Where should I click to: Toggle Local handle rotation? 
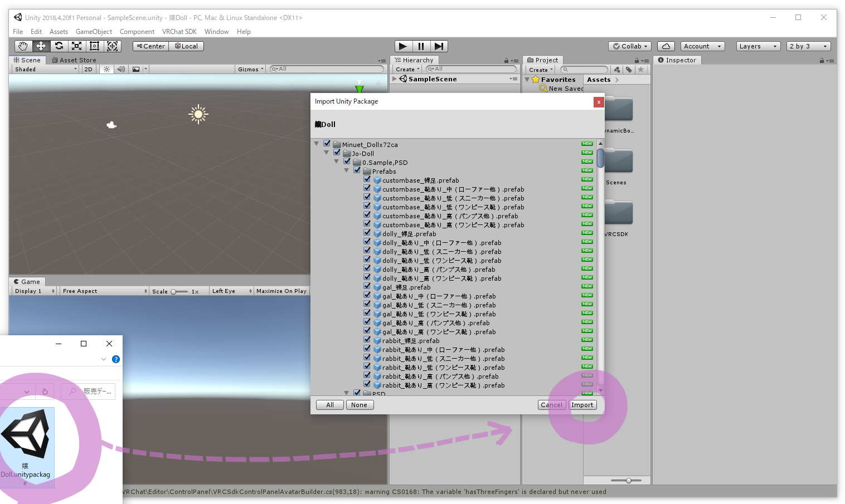pos(186,46)
